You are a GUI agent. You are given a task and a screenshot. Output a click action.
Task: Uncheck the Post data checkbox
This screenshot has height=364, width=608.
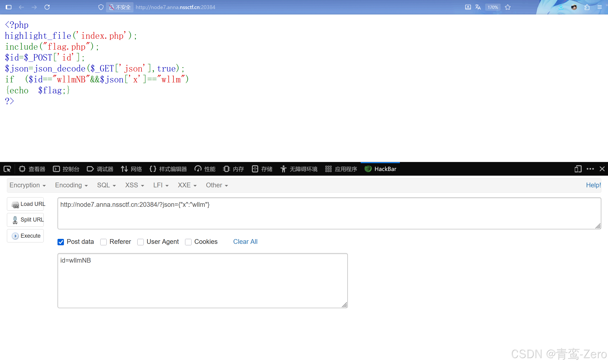(61, 242)
